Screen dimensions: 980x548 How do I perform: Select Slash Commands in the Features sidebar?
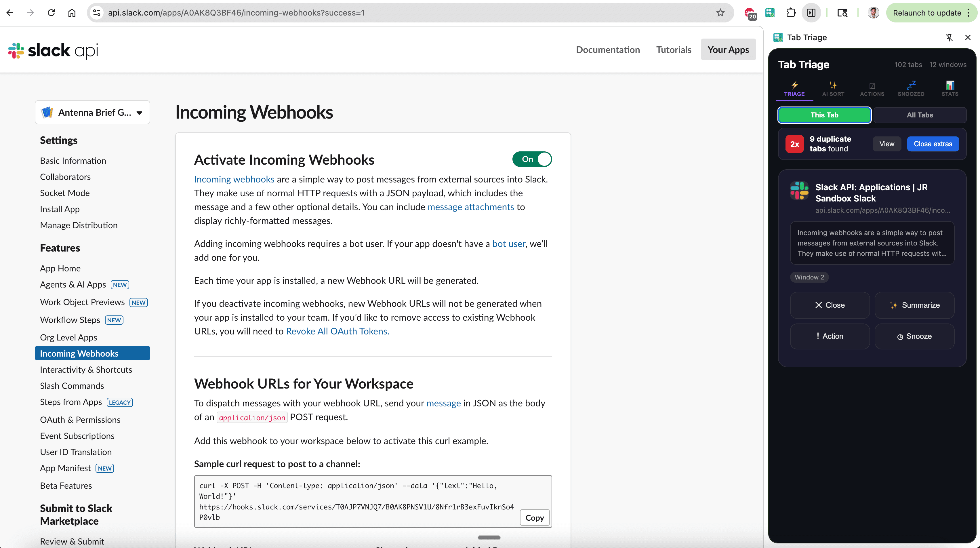[72, 385]
